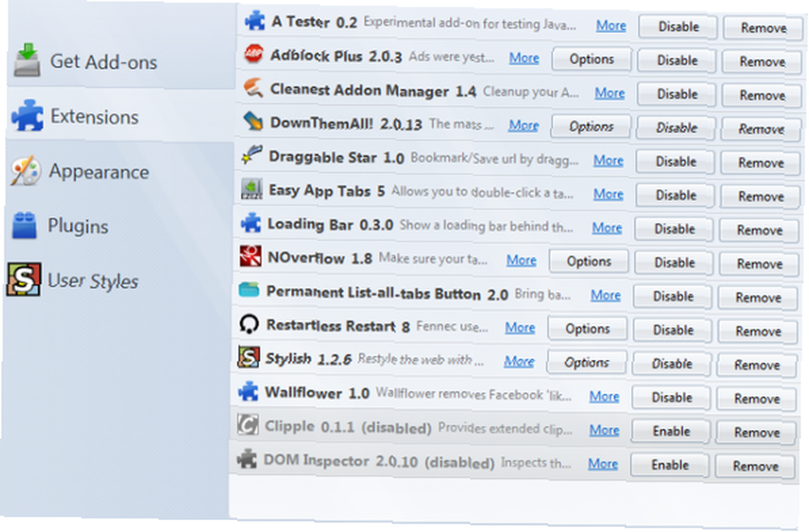Screen dimensions: 809x532
Task: Disable Permanent List-all-tabs Button
Action: [673, 297]
